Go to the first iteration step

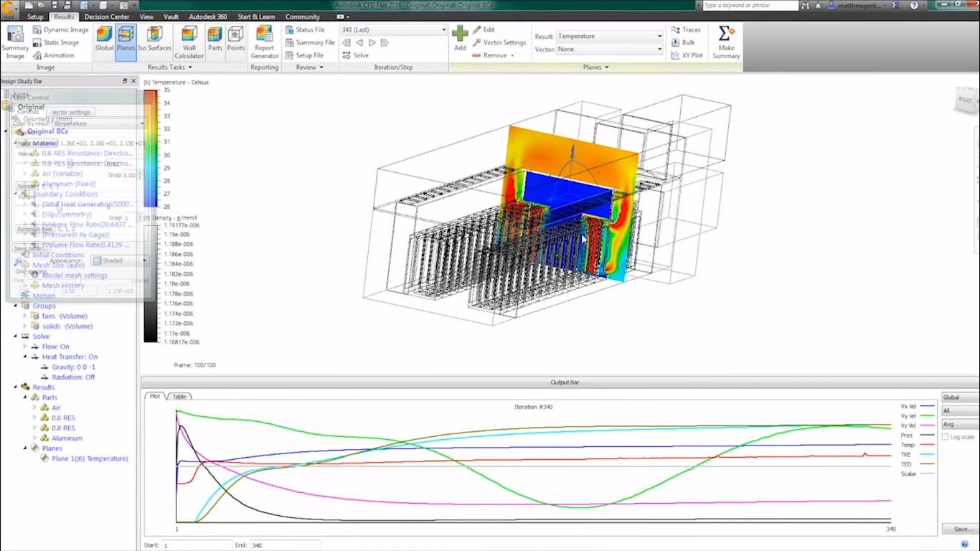(x=347, y=43)
